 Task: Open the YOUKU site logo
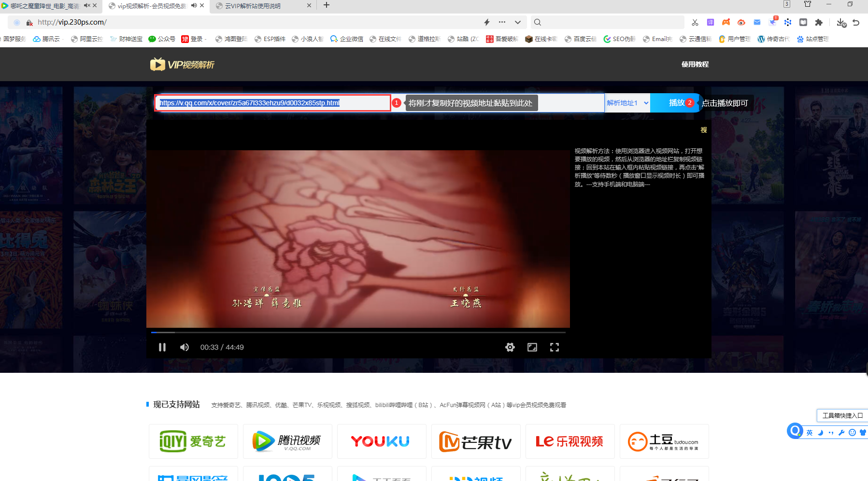pyautogui.click(x=382, y=441)
